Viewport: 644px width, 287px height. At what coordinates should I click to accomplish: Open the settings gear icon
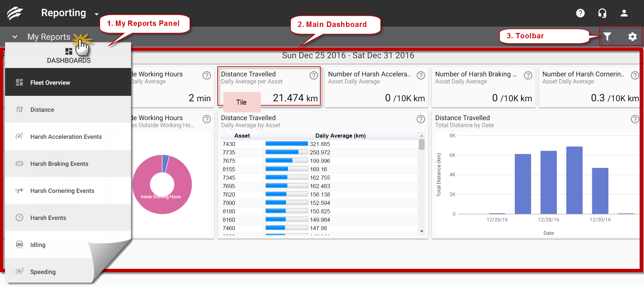[632, 36]
